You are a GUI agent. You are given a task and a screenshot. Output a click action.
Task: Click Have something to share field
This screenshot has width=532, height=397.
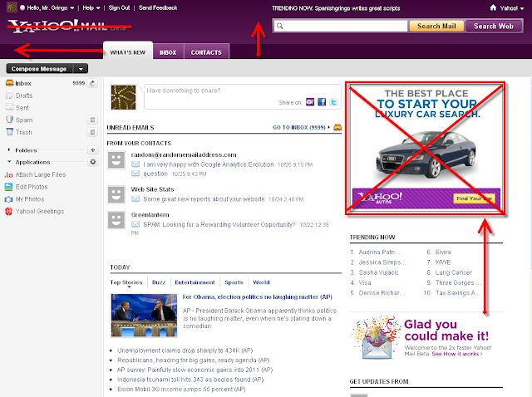coord(243,96)
